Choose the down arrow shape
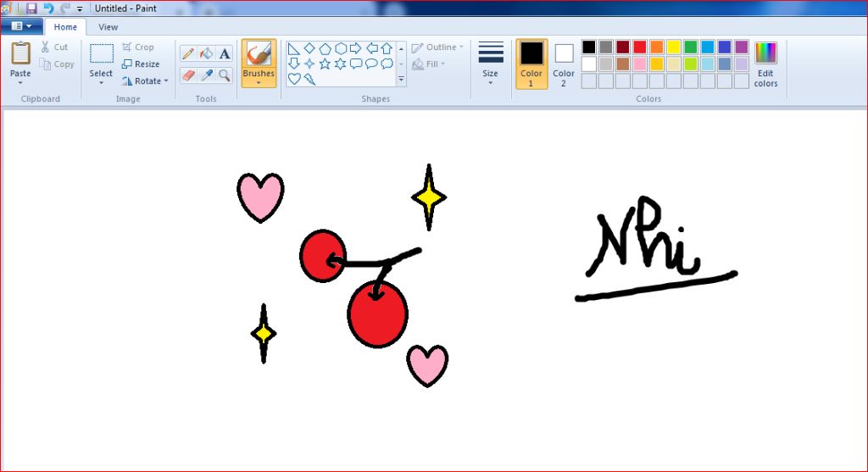 pos(294,64)
